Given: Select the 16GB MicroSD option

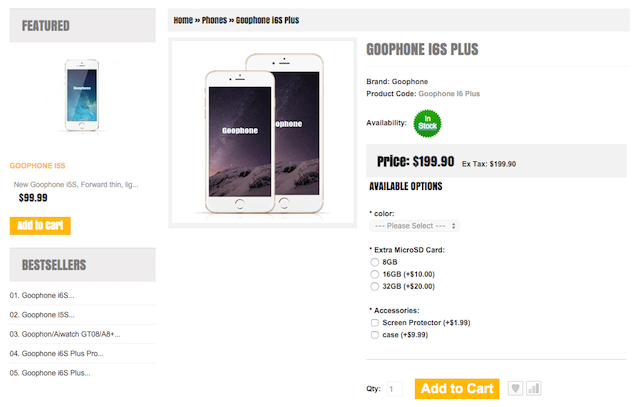Looking at the screenshot, I should coord(374,274).
